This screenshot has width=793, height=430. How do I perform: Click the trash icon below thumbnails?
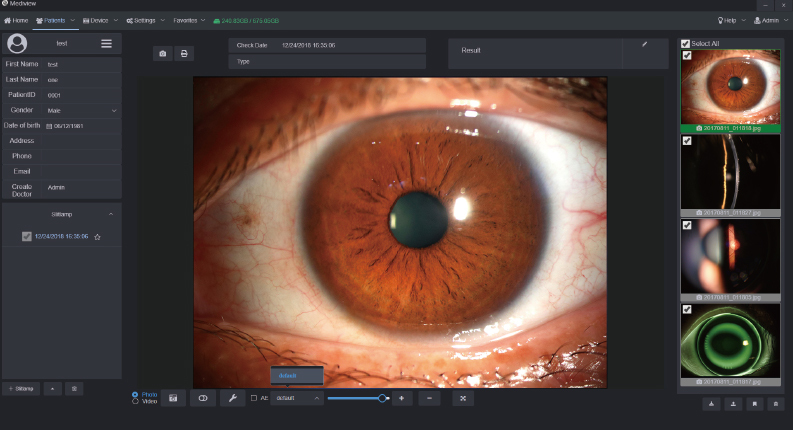coord(776,404)
